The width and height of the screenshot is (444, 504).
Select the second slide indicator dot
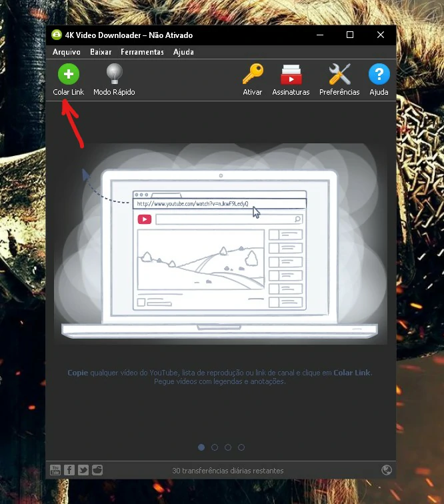point(215,447)
